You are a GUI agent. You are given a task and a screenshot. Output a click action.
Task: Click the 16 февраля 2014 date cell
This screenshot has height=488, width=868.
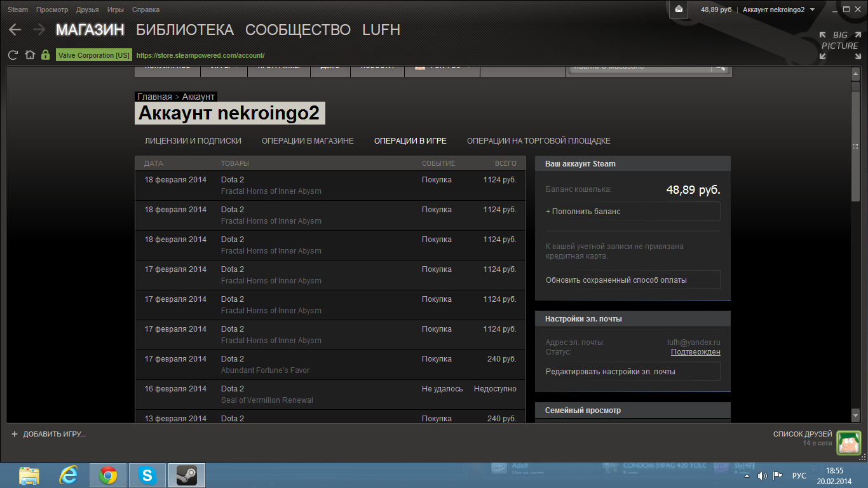point(175,389)
